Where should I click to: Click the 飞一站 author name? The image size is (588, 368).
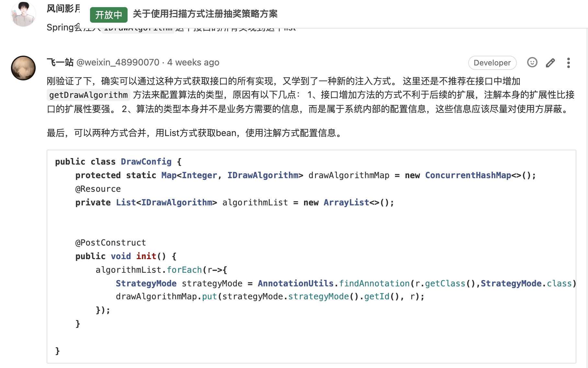click(60, 62)
